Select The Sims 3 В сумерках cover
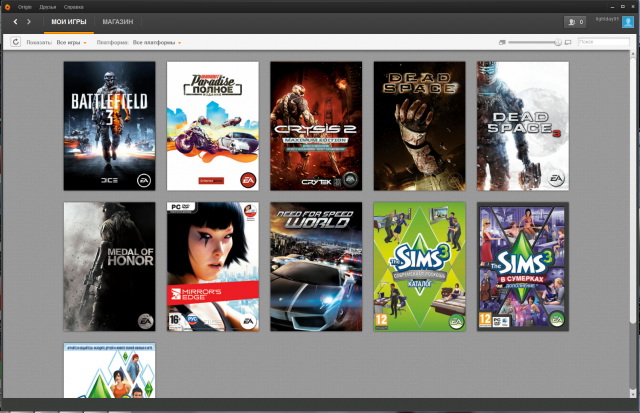This screenshot has width=640, height=413. 523,266
